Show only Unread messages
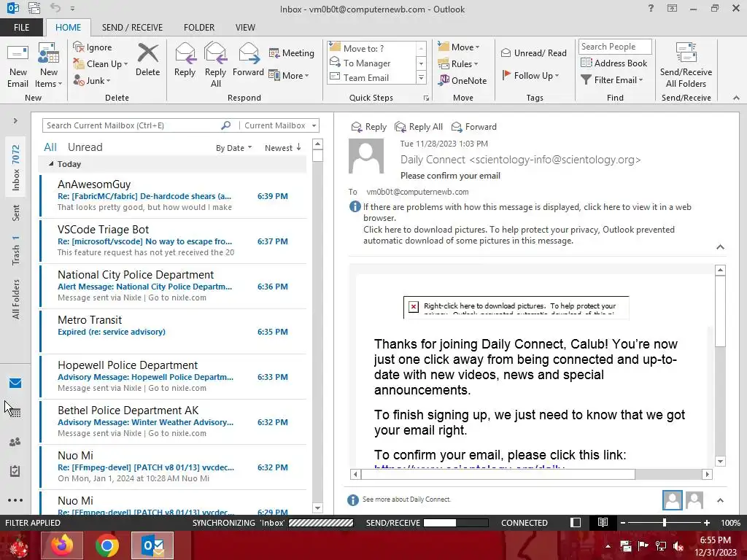Viewport: 747px width, 560px height. (x=85, y=147)
